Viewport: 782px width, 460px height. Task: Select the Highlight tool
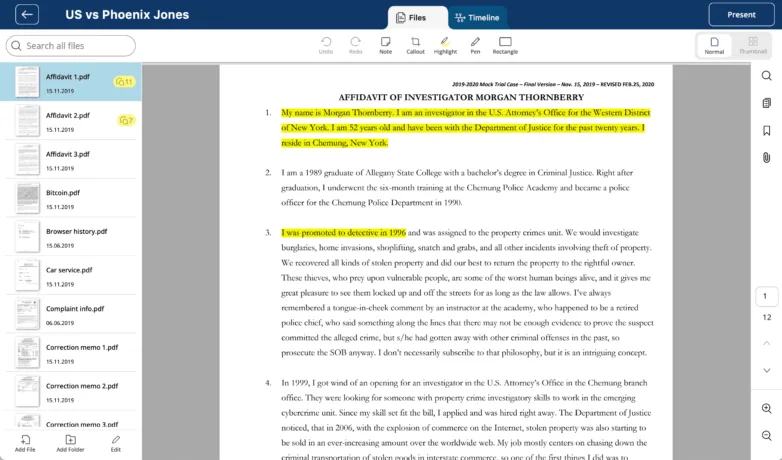(x=445, y=44)
